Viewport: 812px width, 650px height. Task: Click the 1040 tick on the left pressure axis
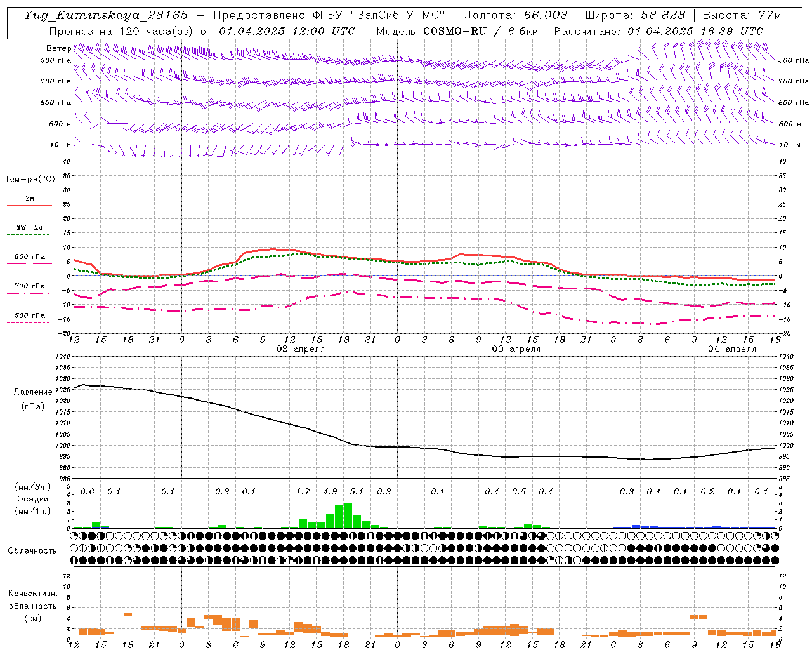tap(62, 357)
